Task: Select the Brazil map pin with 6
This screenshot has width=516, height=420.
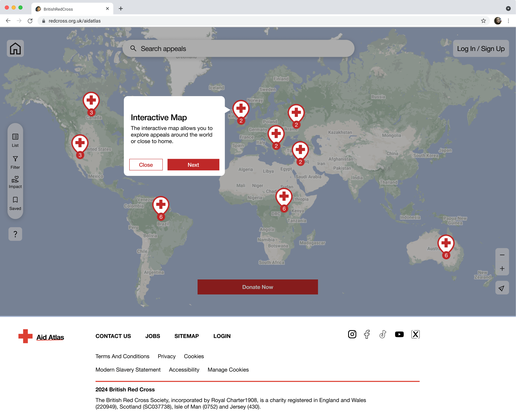Action: pos(161,208)
